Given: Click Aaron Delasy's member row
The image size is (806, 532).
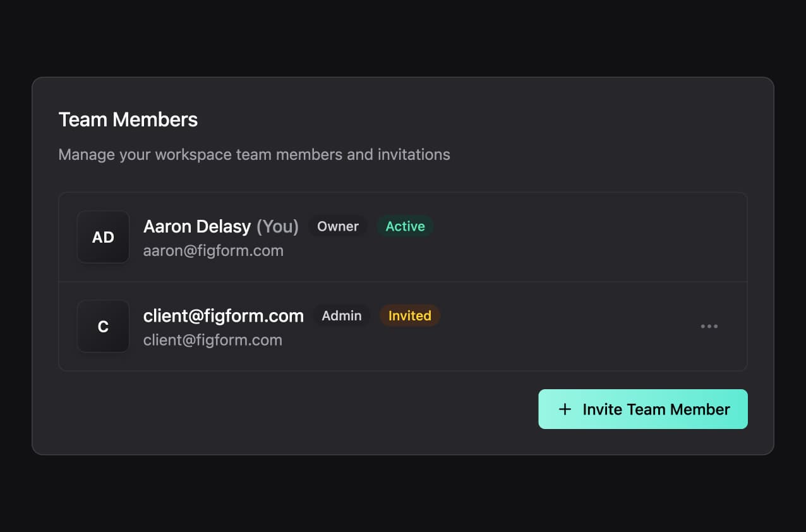Looking at the screenshot, I should point(537,237).
